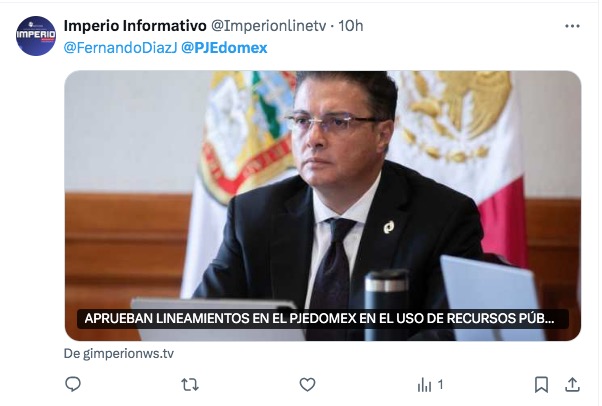Like the post with the heart icon
The width and height of the screenshot is (602, 406).
click(x=307, y=384)
